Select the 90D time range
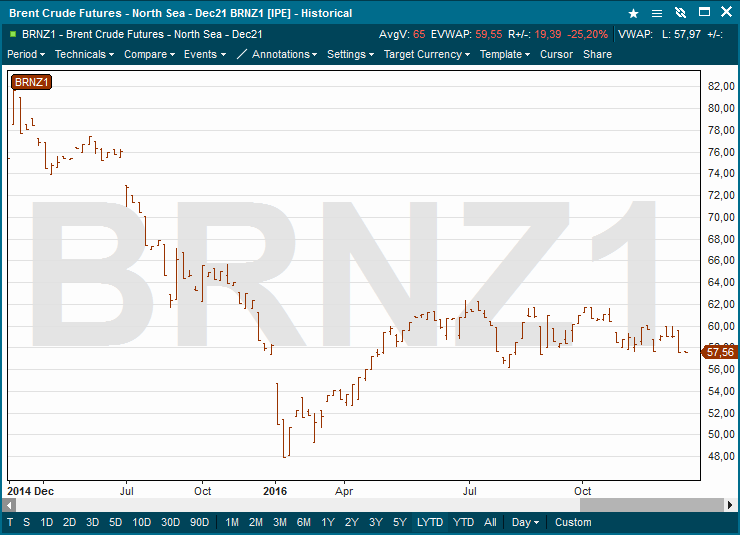 [199, 522]
